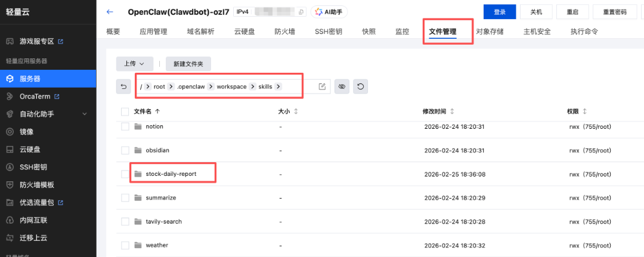
Task: Click the edit path icon in path bar
Action: coord(322,86)
